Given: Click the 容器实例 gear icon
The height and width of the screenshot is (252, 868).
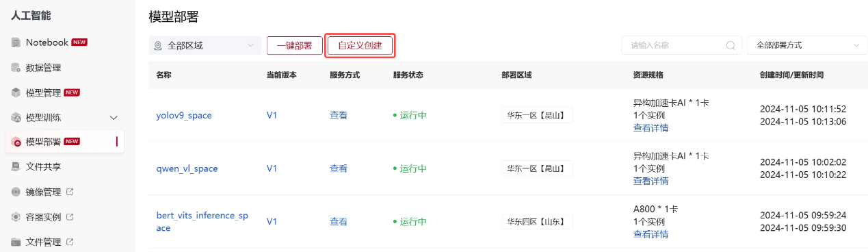Looking at the screenshot, I should [16, 217].
